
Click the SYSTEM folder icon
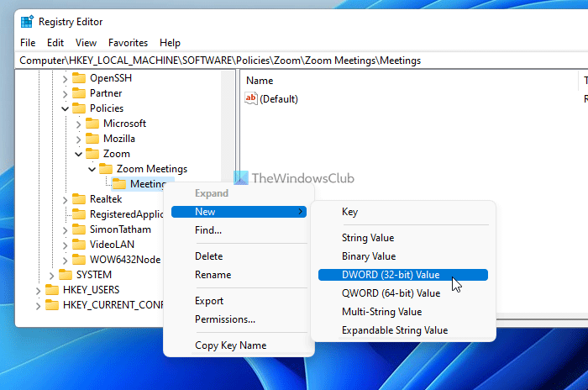pyautogui.click(x=66, y=275)
